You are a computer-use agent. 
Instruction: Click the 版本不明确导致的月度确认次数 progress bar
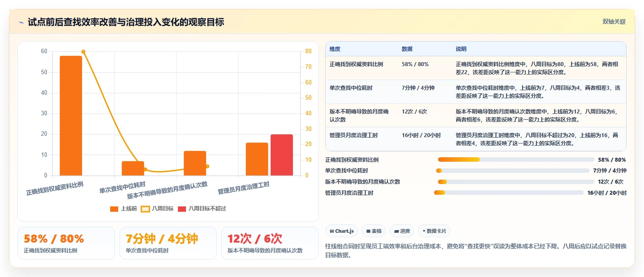pos(516,182)
